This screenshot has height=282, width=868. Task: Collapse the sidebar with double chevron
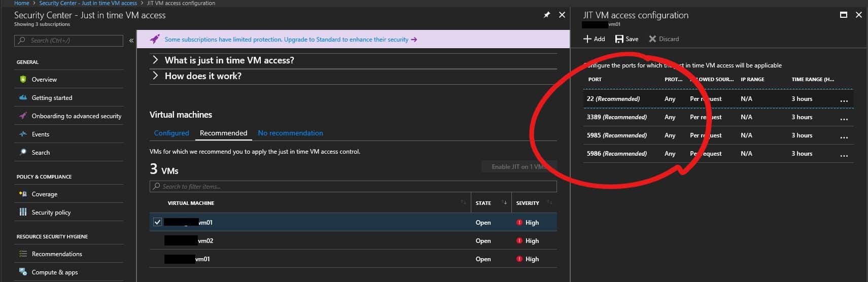pyautogui.click(x=131, y=41)
